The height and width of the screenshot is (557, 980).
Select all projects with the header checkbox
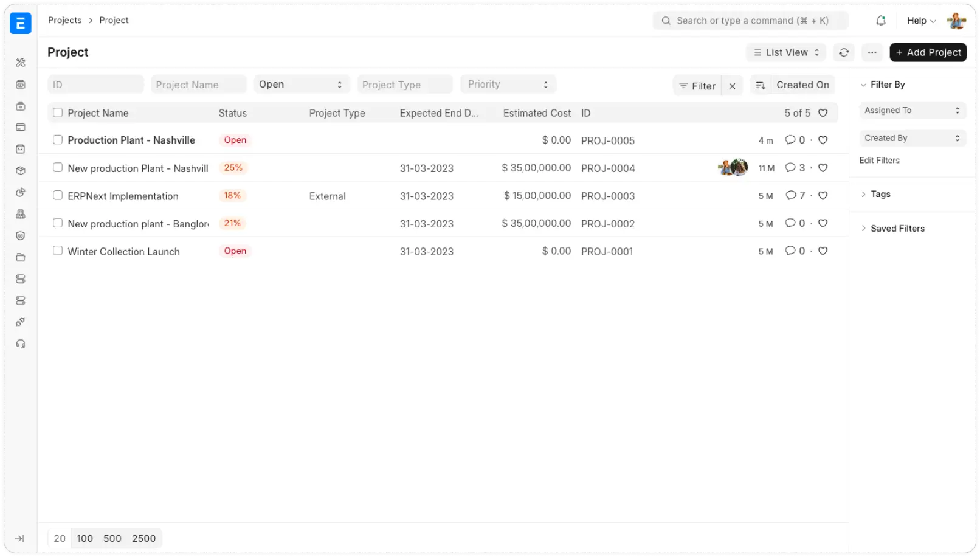[x=58, y=112]
